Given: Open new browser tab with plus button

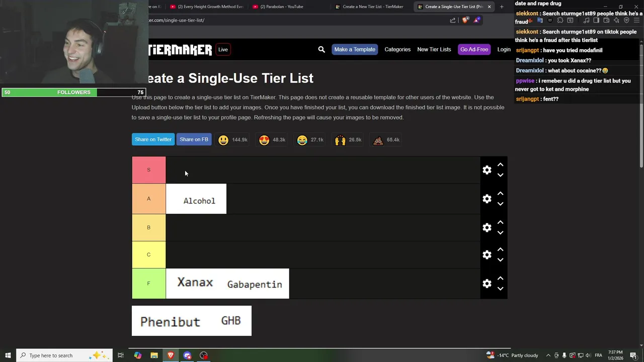Looking at the screenshot, I should pos(502,7).
